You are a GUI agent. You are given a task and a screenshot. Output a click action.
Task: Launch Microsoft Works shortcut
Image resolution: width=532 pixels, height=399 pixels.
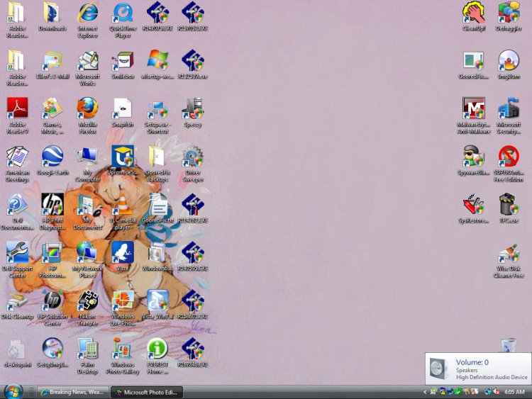tap(87, 68)
